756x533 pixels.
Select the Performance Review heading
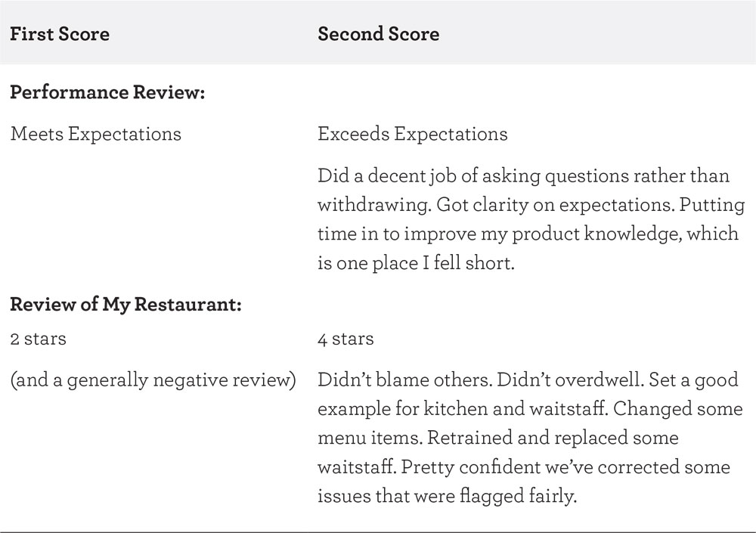click(107, 92)
